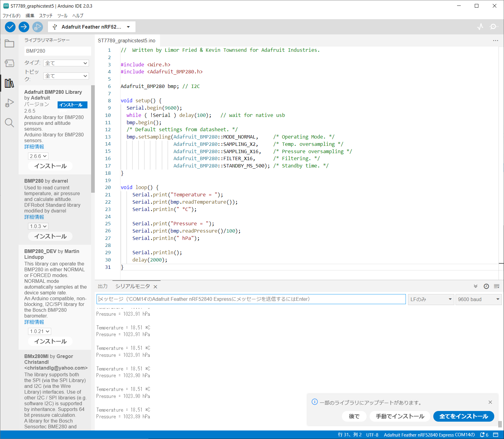Open the Serial Plotter icon
This screenshot has width=504, height=439.
click(x=480, y=27)
